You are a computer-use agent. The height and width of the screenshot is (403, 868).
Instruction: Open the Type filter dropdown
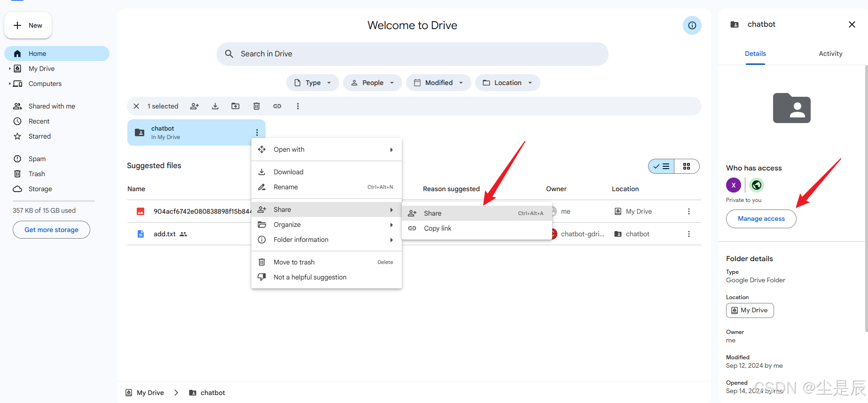coord(313,83)
